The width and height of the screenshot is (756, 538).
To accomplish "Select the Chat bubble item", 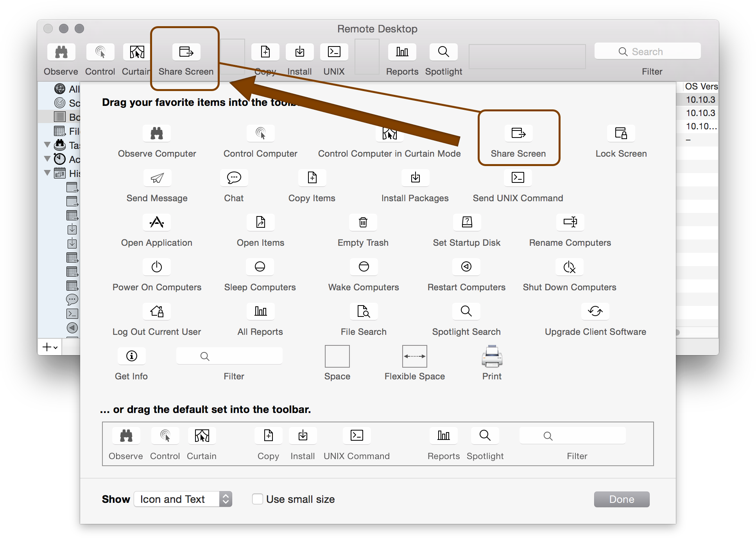I will [234, 178].
